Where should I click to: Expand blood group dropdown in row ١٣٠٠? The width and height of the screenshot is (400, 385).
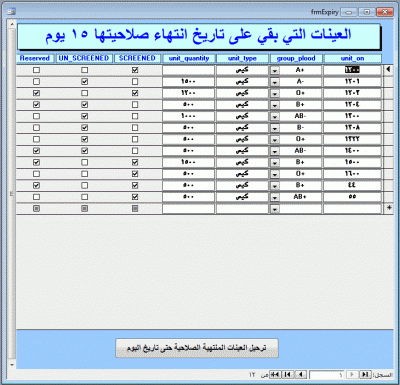pos(275,116)
